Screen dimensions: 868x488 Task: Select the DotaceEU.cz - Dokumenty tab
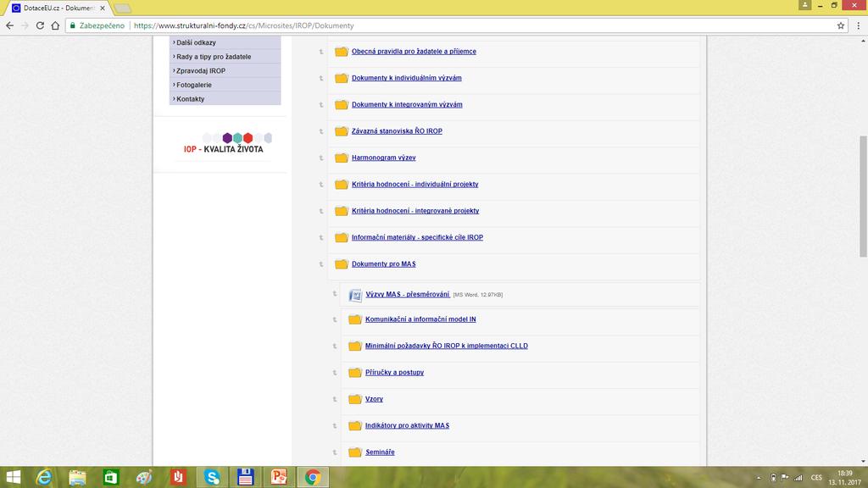pos(58,8)
